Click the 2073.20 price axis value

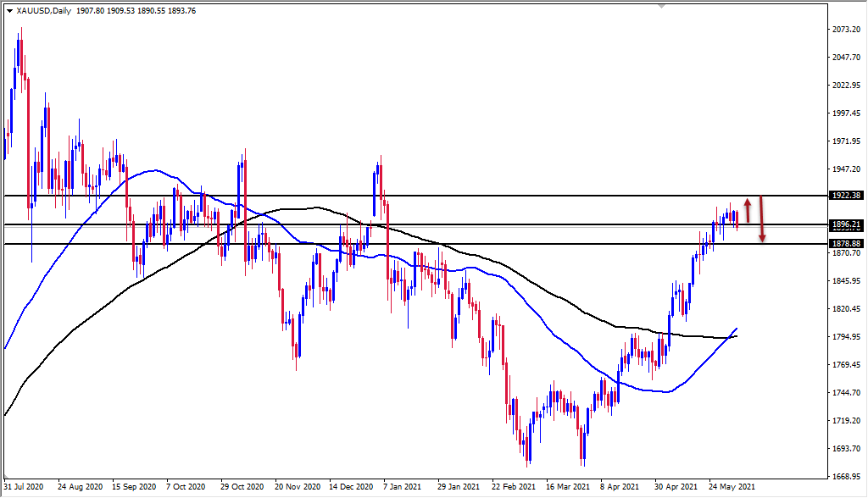click(x=847, y=29)
